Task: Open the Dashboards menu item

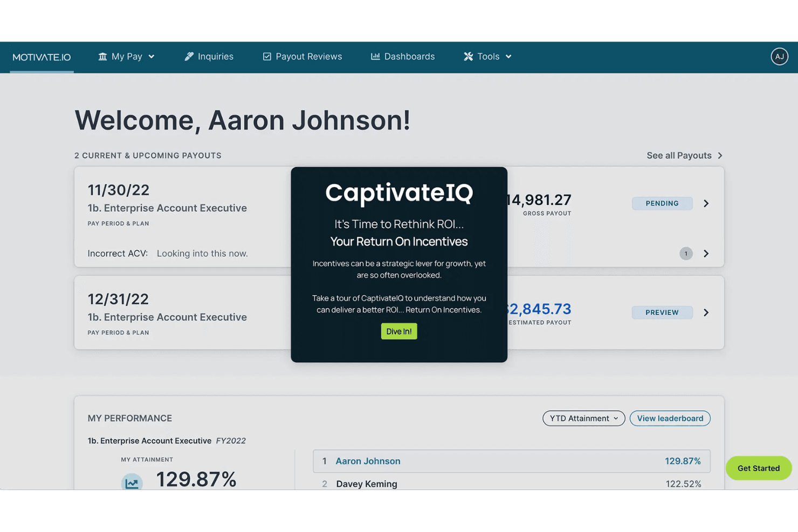Action: coord(403,57)
